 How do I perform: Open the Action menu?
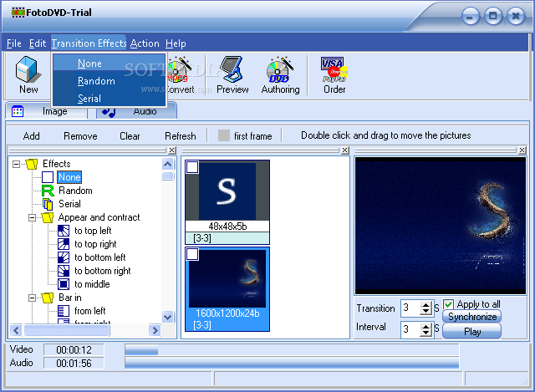coord(145,43)
